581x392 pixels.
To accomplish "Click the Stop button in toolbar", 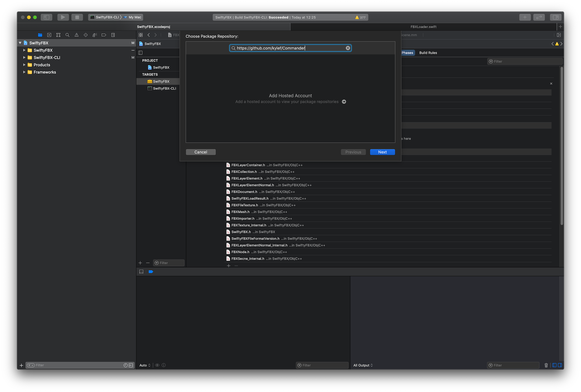I will click(x=77, y=17).
